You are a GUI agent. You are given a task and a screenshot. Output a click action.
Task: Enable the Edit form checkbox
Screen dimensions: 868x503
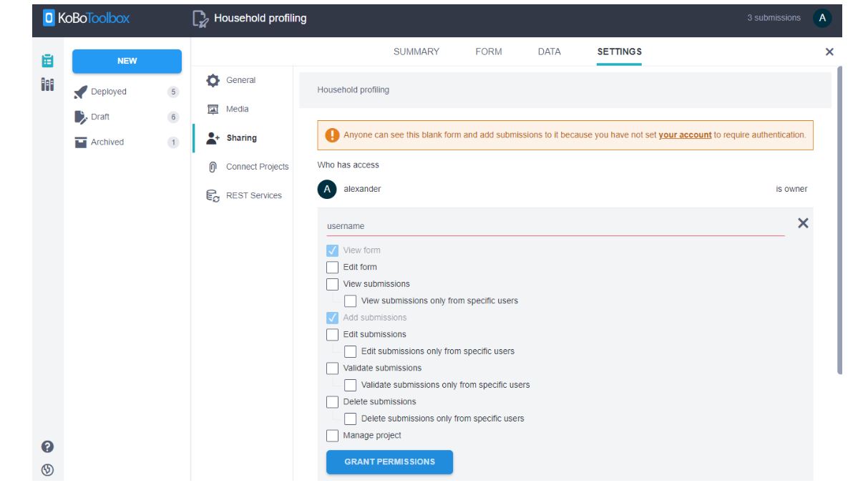point(333,268)
